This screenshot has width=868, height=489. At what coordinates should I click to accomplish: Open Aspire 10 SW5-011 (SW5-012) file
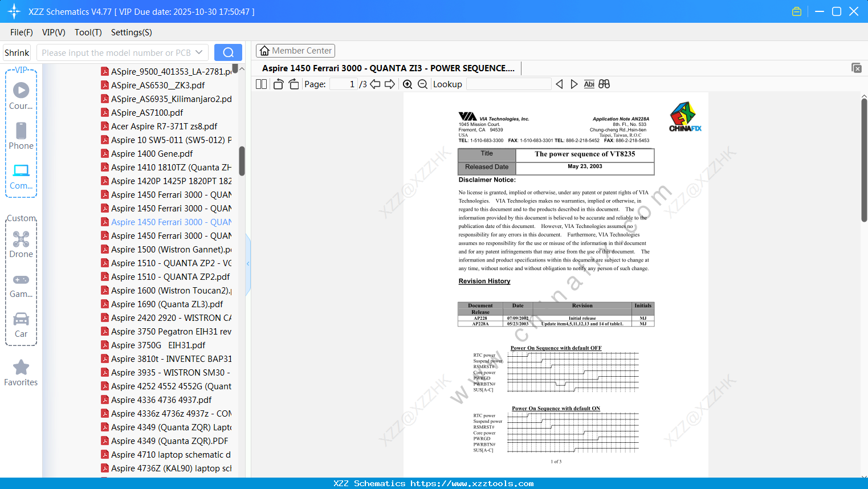tap(171, 140)
